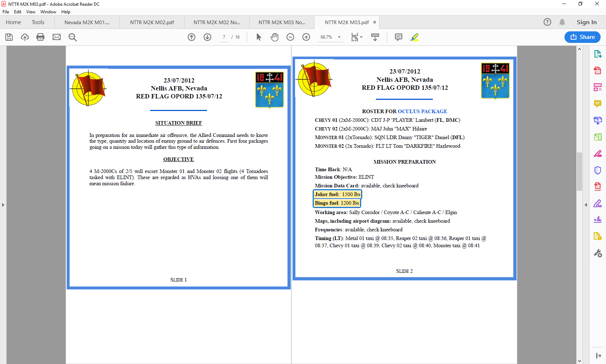Open the More Tools wrench icon
The image size is (606, 364).
[598, 253]
